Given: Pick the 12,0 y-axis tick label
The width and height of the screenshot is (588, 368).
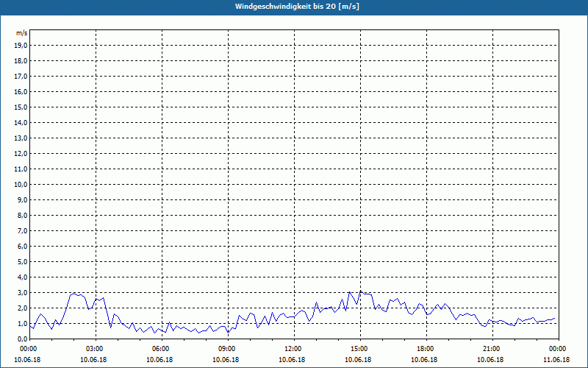Looking at the screenshot, I should [21, 153].
